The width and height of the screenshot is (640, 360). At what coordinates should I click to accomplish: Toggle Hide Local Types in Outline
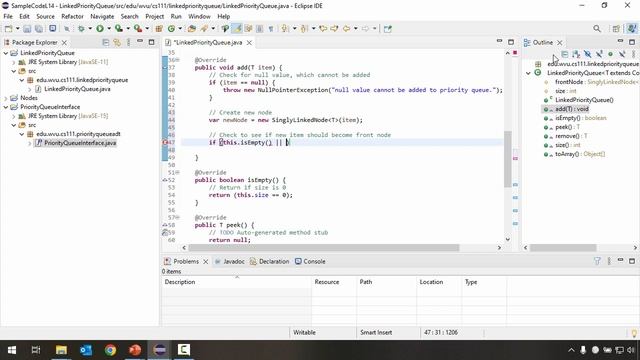[622, 54]
